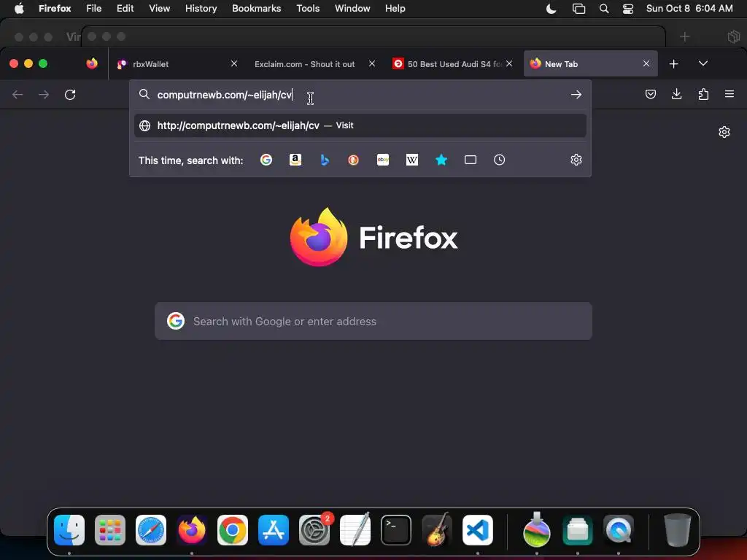
Task: Click the forward navigation arrow
Action: 44,95
